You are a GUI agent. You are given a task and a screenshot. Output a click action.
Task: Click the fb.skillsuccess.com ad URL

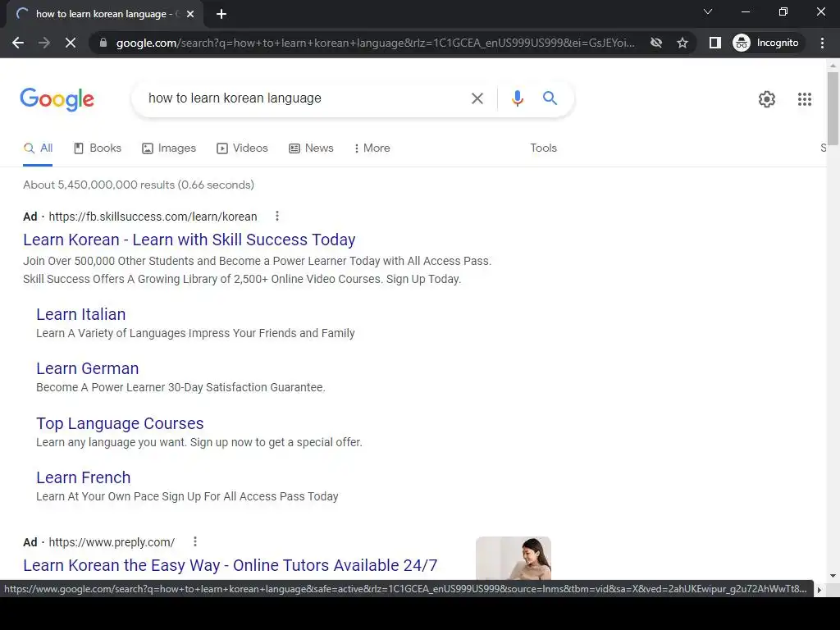pyautogui.click(x=153, y=217)
